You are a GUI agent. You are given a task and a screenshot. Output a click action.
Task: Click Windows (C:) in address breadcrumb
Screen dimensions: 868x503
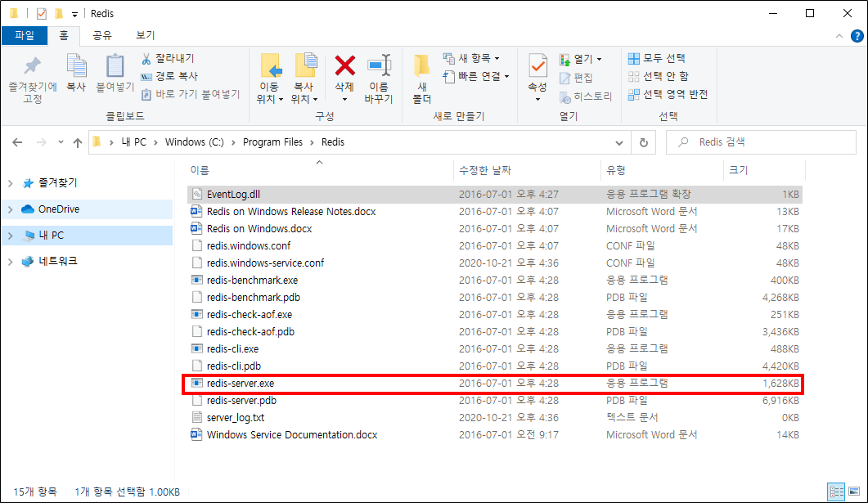point(195,142)
